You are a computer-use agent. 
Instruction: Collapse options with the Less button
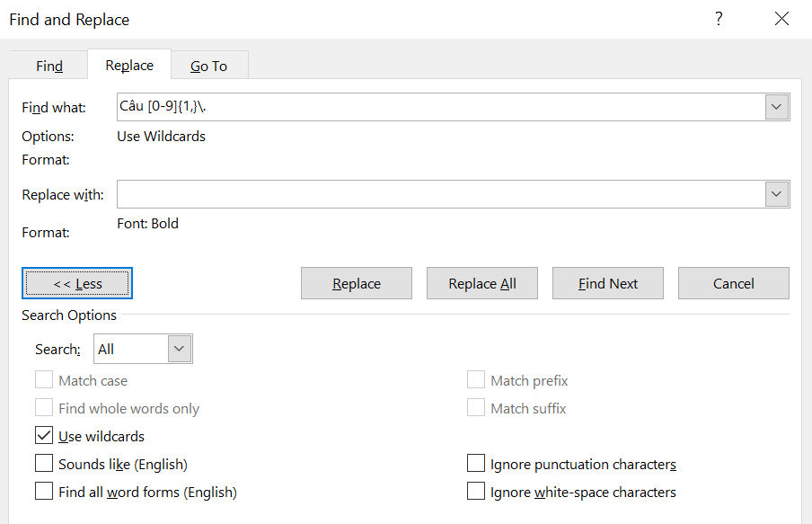77,283
